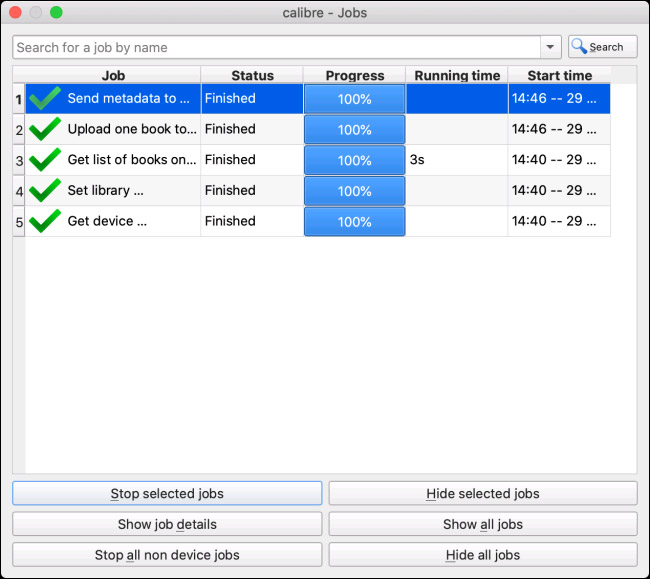Open the job search history dropdown arrow

tap(550, 47)
